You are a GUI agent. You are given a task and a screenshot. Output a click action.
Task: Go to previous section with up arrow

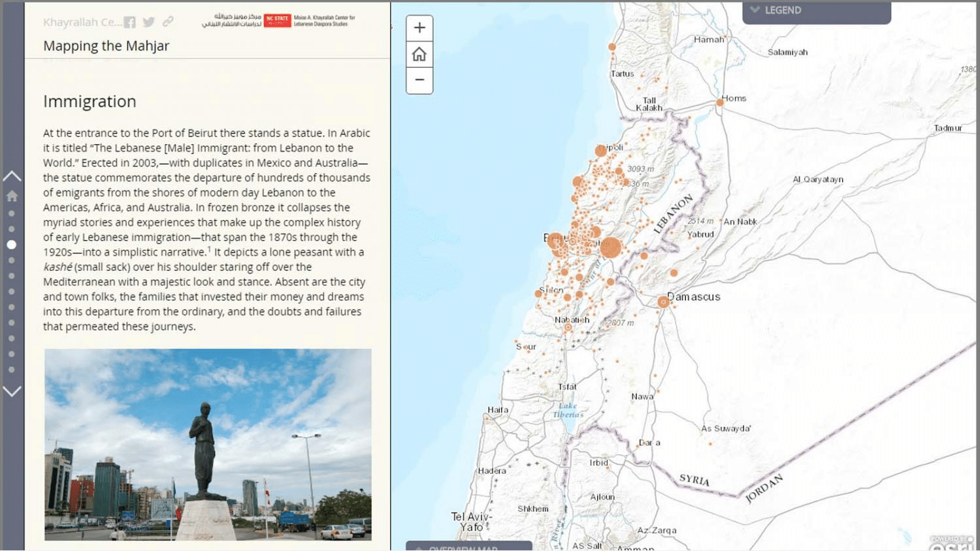[x=12, y=176]
